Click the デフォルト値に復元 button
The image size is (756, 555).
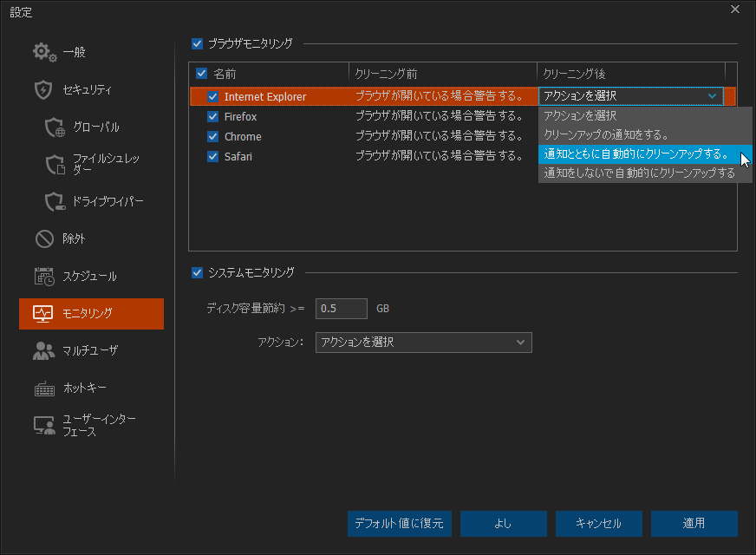tap(400, 524)
